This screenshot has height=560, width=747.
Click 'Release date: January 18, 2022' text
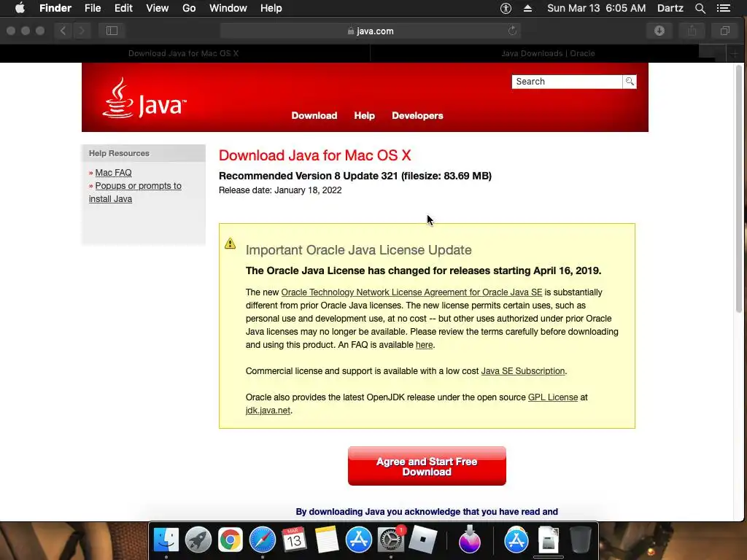[280, 190]
